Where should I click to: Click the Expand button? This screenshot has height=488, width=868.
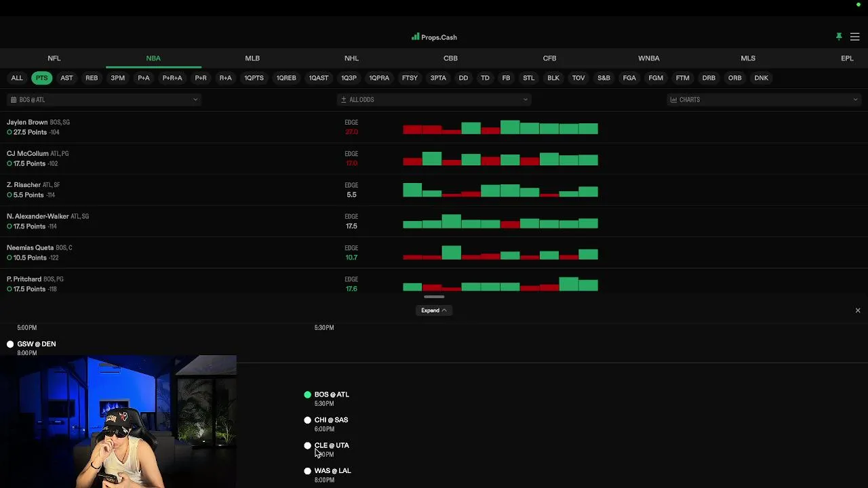[434, 310]
